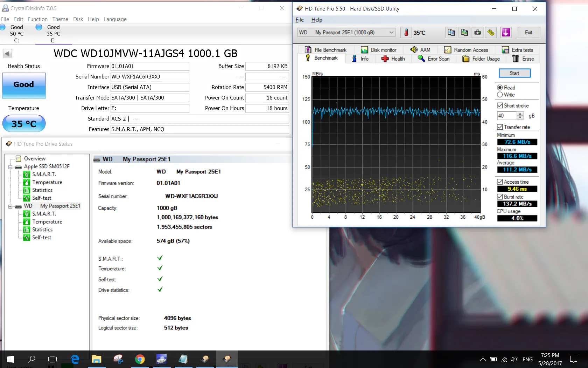Image resolution: width=588 pixels, height=368 pixels.
Task: Switch to the Extra tests tab
Action: 517,50
